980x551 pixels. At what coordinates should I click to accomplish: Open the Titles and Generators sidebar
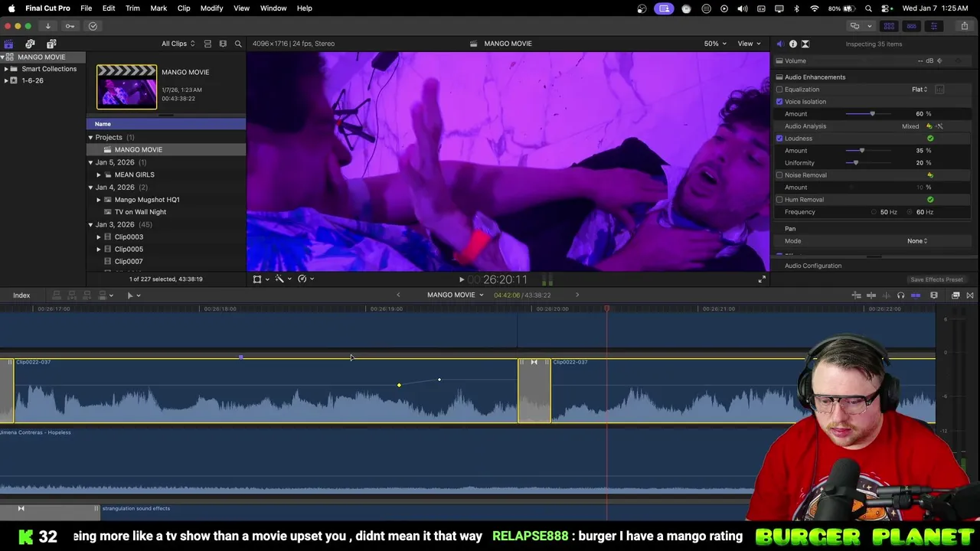pos(51,44)
